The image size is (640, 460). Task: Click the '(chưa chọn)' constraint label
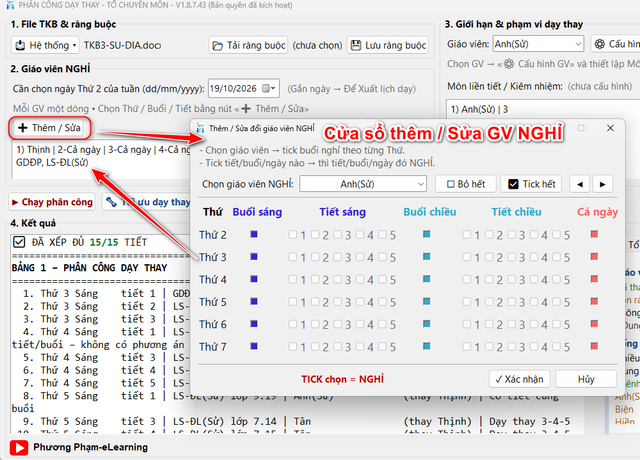317,45
